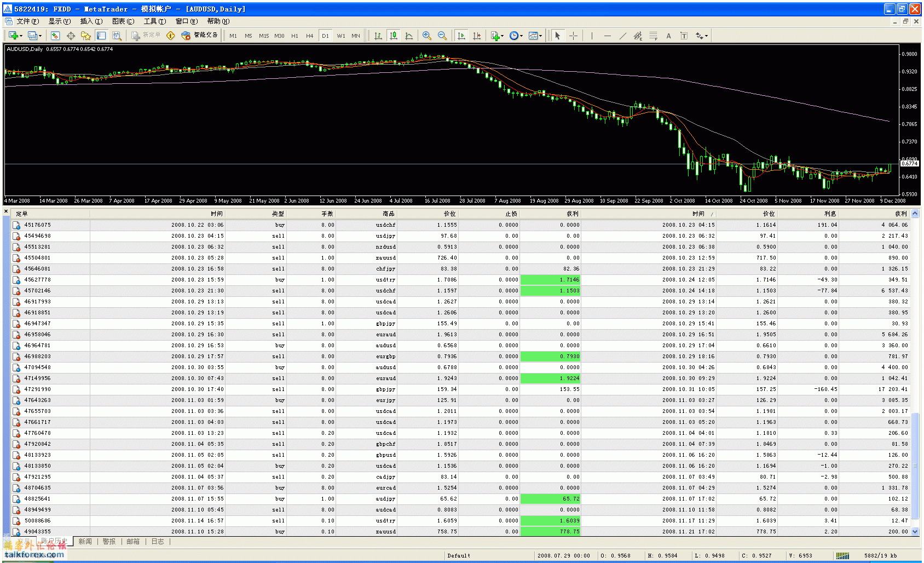This screenshot has height=563, width=924.
Task: Open the Periods clock icon
Action: tap(514, 36)
